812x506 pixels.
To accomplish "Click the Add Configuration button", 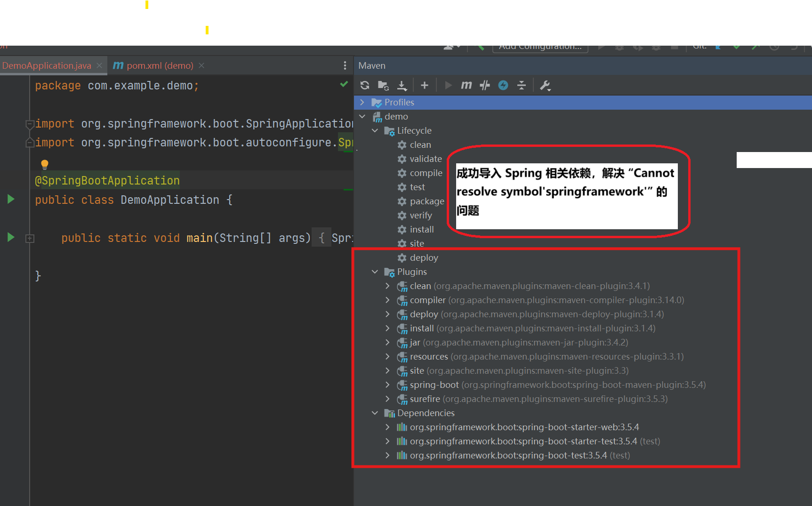I will (x=540, y=47).
